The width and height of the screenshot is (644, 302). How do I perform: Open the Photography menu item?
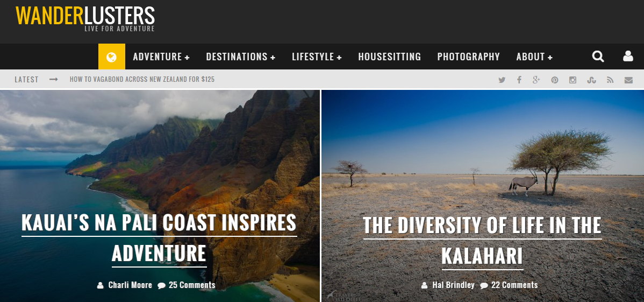tap(469, 57)
